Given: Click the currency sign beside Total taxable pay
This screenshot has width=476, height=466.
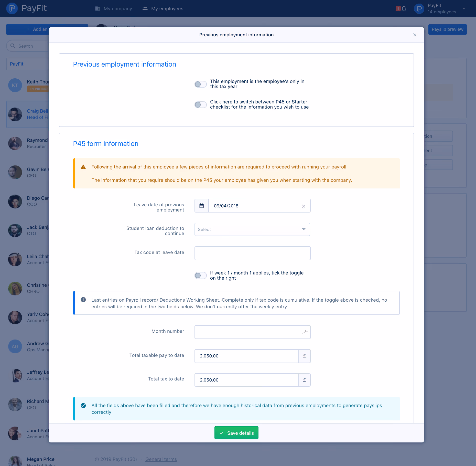Looking at the screenshot, I should (305, 356).
